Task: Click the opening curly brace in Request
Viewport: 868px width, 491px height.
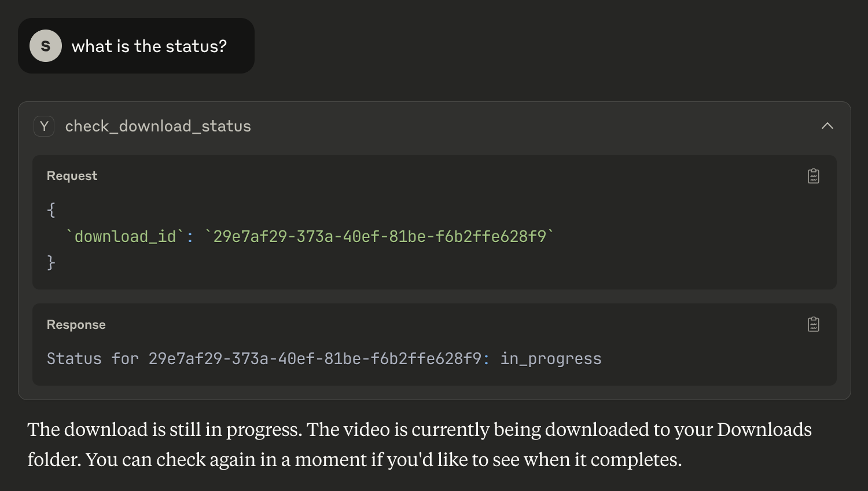Action: (51, 210)
